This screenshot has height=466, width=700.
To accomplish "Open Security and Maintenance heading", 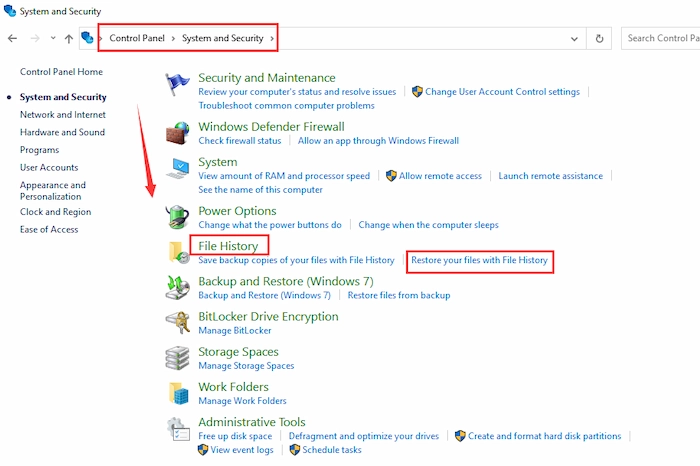I will (267, 78).
